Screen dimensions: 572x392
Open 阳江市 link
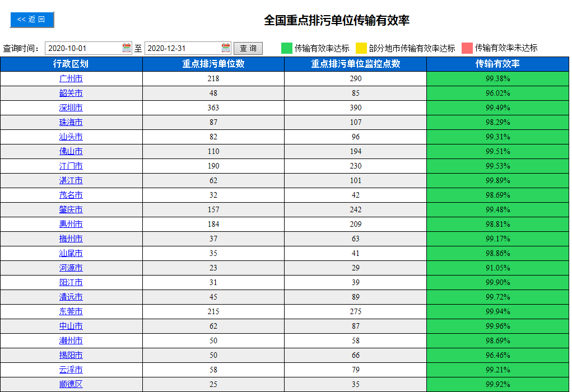[x=71, y=283]
